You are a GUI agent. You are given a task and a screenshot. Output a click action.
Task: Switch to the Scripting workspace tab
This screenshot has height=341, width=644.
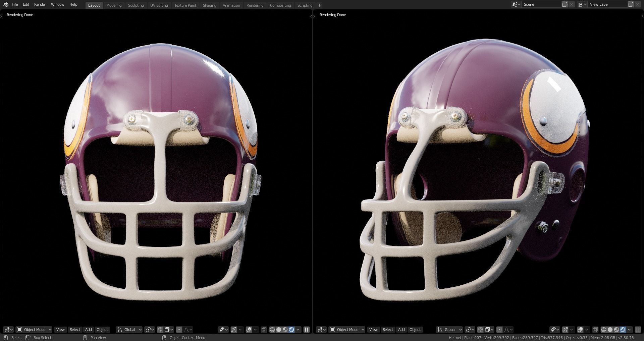[x=305, y=5]
